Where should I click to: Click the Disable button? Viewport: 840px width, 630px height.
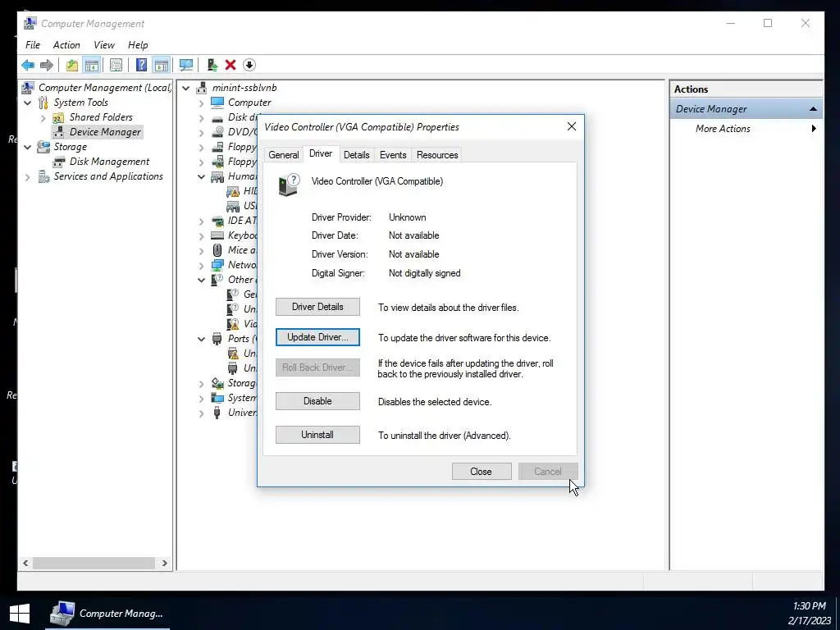click(x=317, y=401)
